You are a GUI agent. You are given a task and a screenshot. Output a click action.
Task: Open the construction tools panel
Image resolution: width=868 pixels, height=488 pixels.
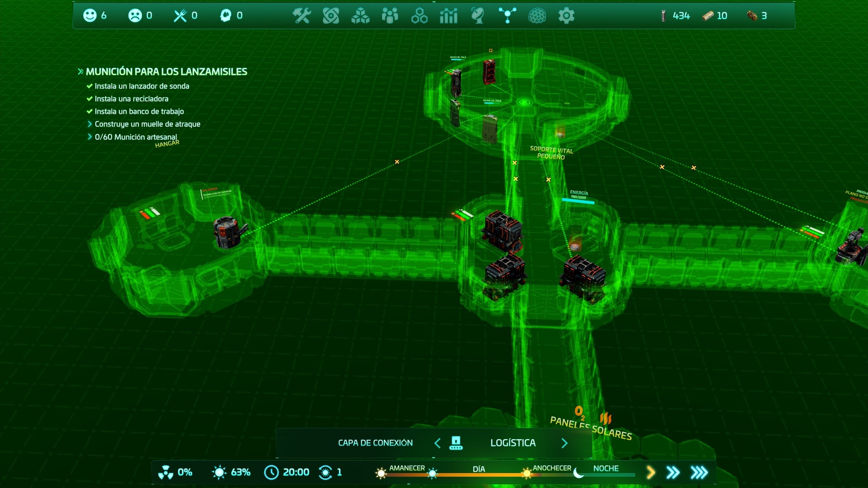[x=303, y=16]
